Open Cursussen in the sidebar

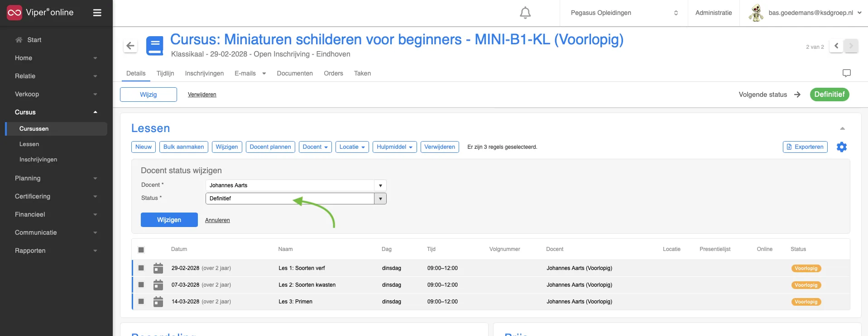57,129
